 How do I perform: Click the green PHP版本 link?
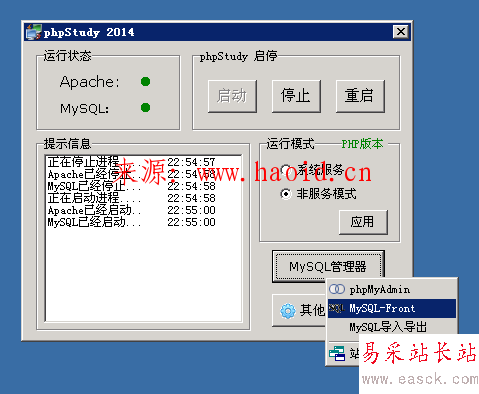(362, 144)
